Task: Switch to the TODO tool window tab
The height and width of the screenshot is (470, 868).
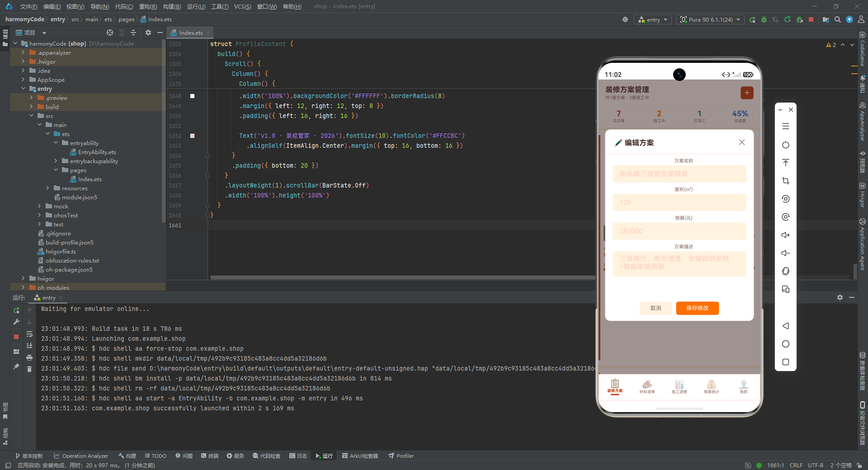Action: point(156,456)
